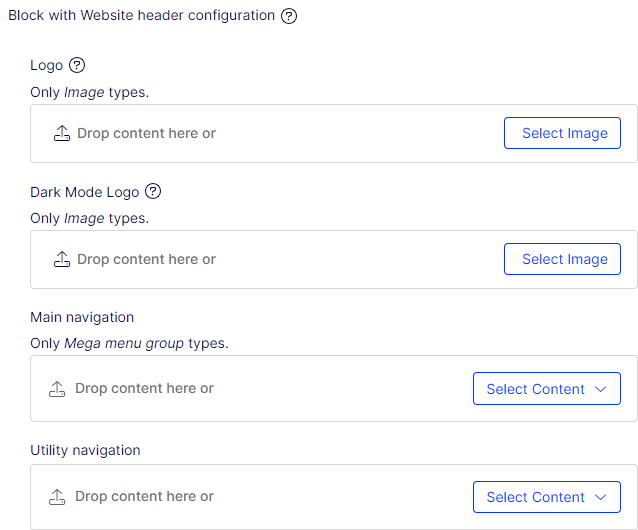This screenshot has width=638, height=530.
Task: Open Select Content dropdown for Utility navigation
Action: [547, 497]
